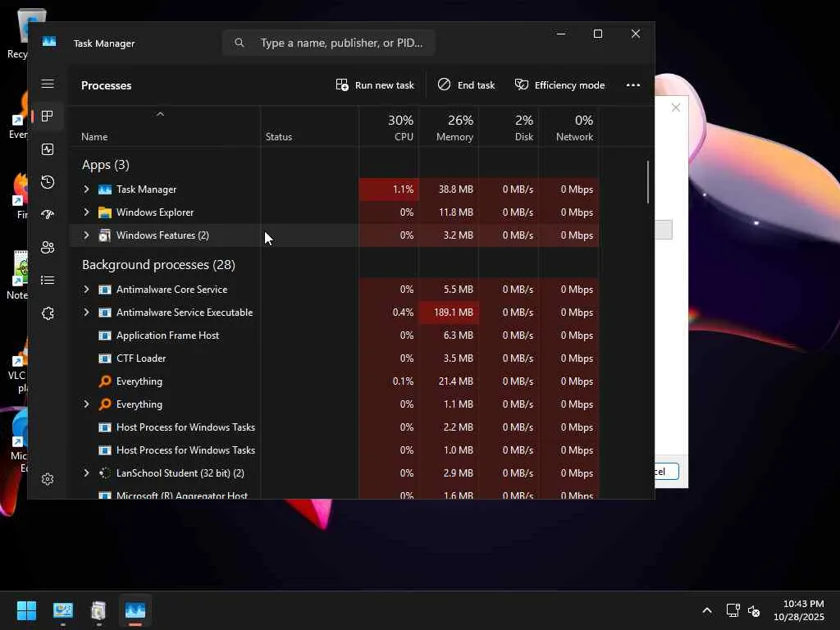
Task: Close the background dialog with X
Action: [x=676, y=107]
